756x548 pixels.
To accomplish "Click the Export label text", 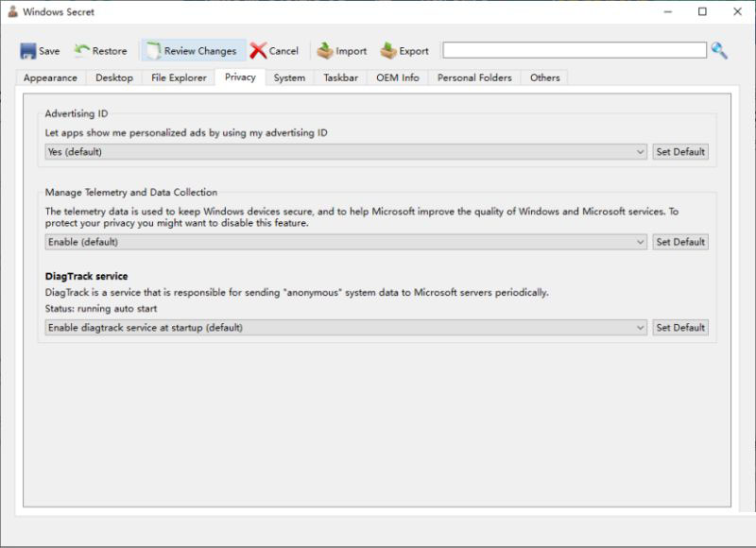I will pos(414,51).
